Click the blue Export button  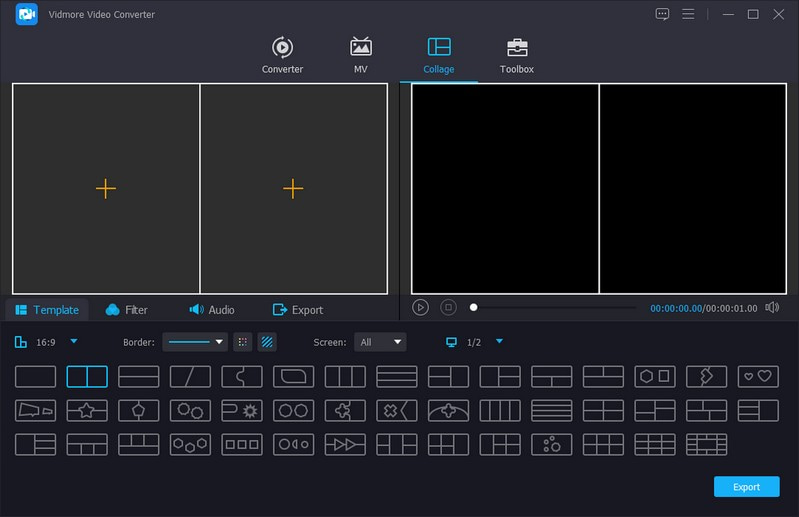pyautogui.click(x=746, y=487)
